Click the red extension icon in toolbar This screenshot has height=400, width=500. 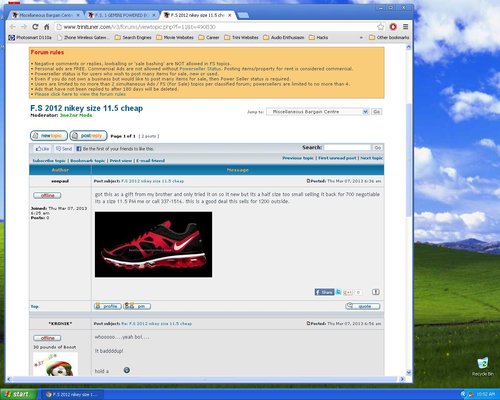(393, 27)
